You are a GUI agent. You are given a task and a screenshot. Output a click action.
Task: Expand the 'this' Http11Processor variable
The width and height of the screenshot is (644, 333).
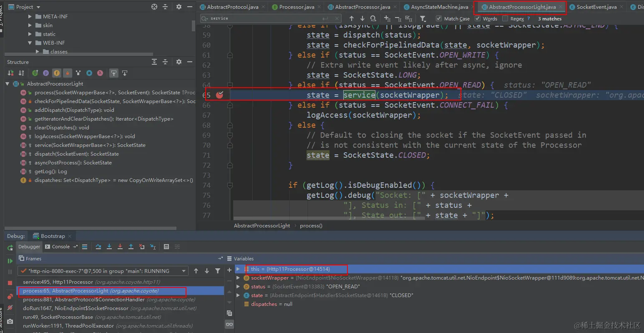pos(238,269)
